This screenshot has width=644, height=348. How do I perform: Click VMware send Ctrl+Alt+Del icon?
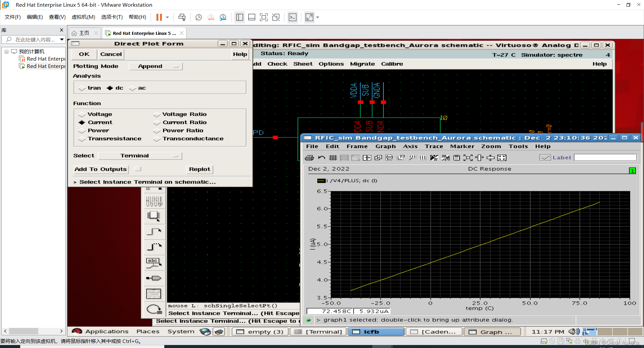pos(182,17)
